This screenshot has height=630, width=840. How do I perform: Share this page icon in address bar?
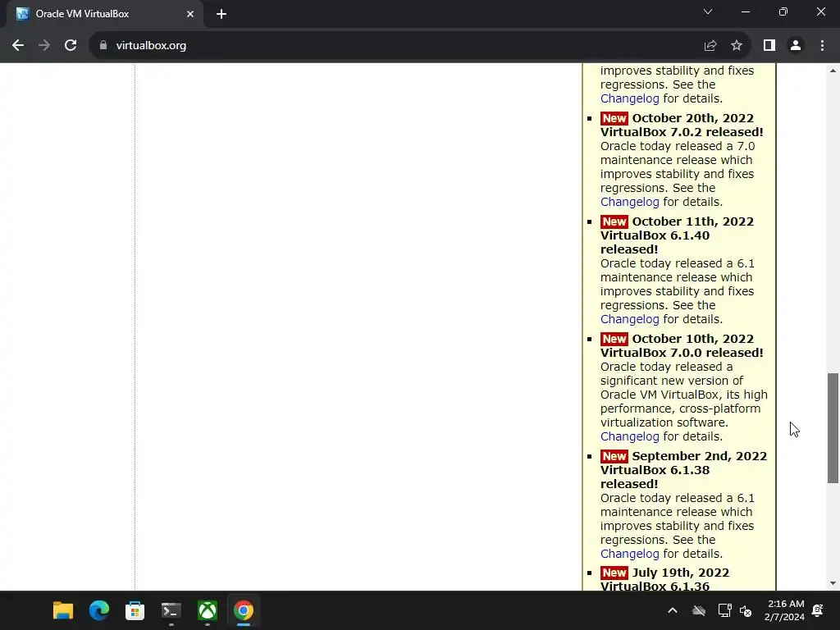(710, 46)
